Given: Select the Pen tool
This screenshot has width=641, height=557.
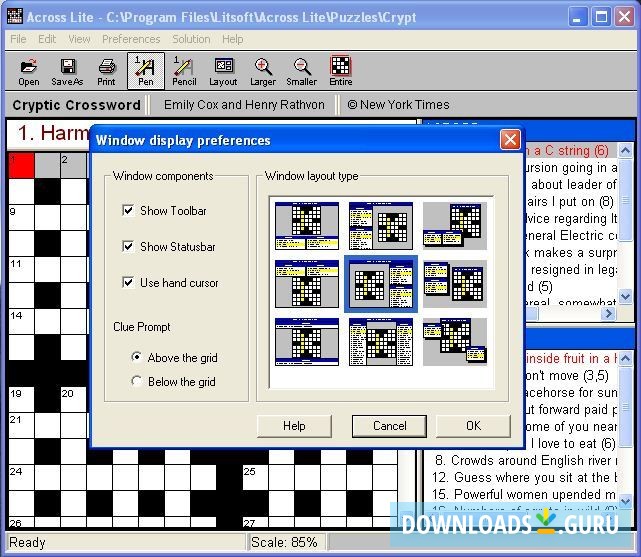Looking at the screenshot, I should [146, 71].
